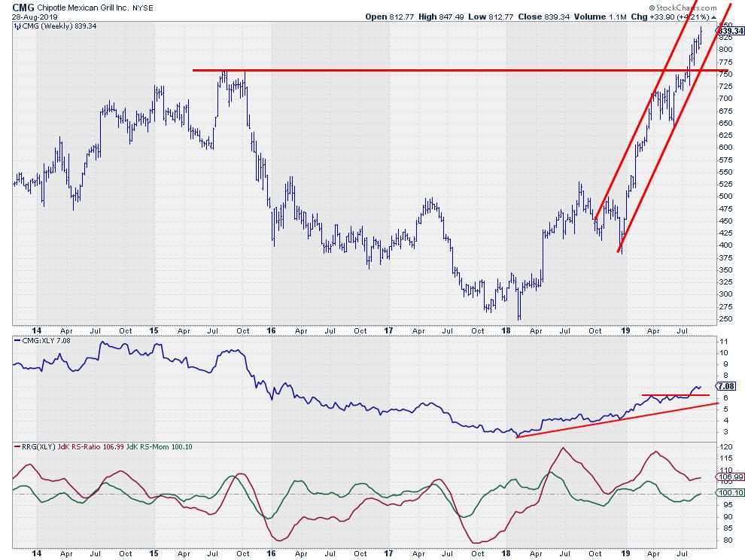Click the Volume 1.1M reading

(x=600, y=17)
